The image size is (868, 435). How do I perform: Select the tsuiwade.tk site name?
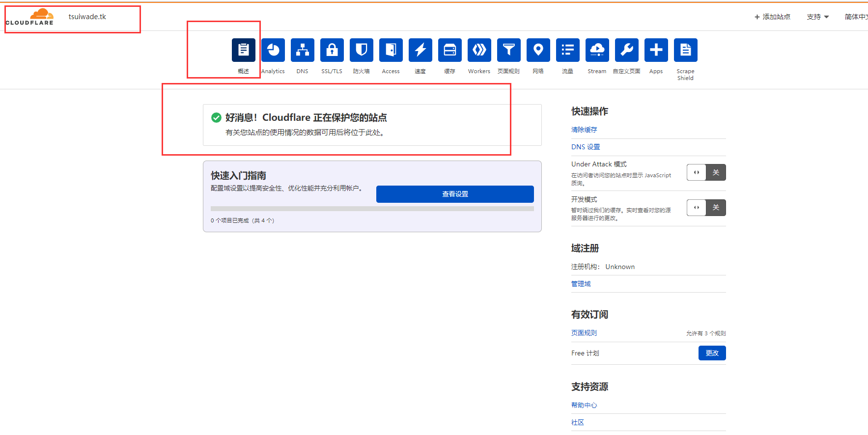(87, 17)
